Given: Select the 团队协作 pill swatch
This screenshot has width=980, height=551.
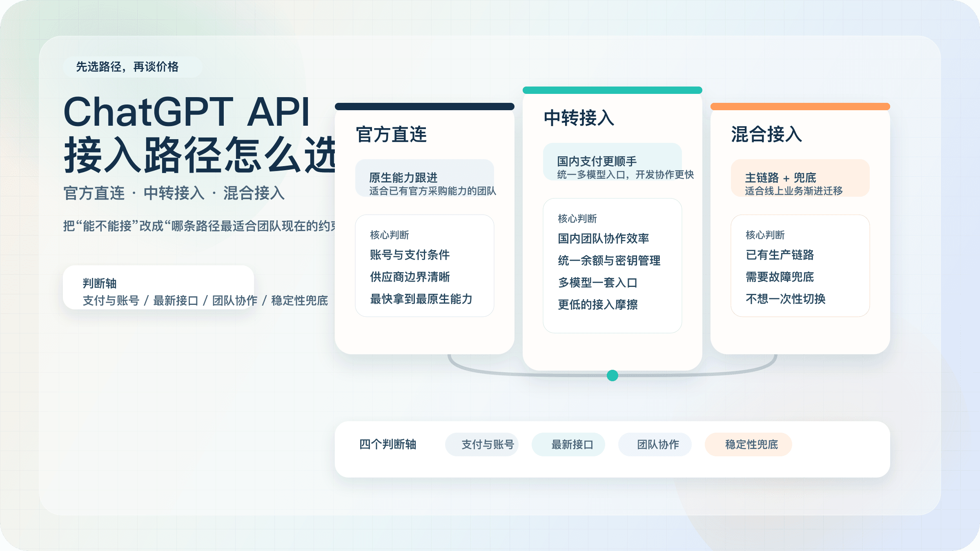Looking at the screenshot, I should tap(655, 444).
